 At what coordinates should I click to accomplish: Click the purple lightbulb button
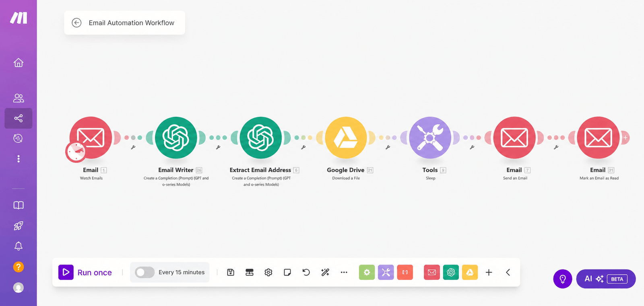tap(563, 279)
